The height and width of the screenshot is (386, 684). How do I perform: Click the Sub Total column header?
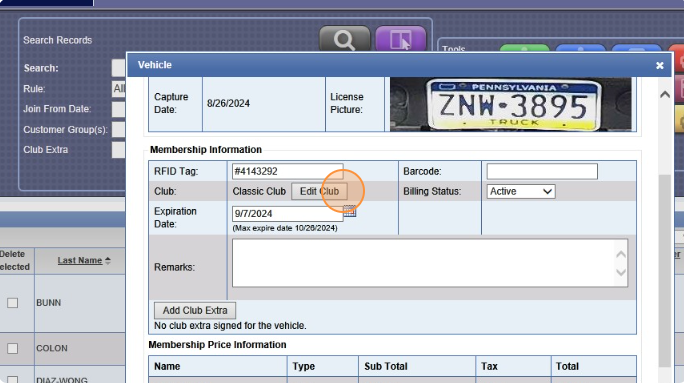tap(386, 366)
